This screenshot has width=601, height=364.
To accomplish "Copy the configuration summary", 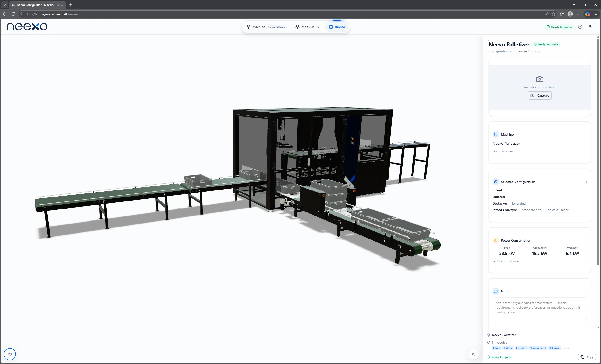I will [x=587, y=357].
